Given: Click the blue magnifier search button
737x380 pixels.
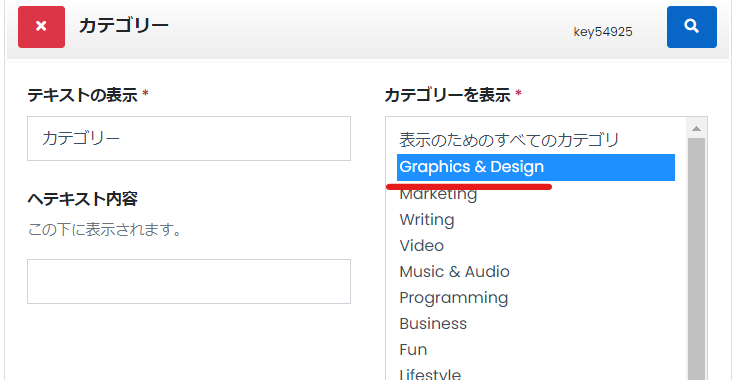Looking at the screenshot, I should [x=691, y=27].
